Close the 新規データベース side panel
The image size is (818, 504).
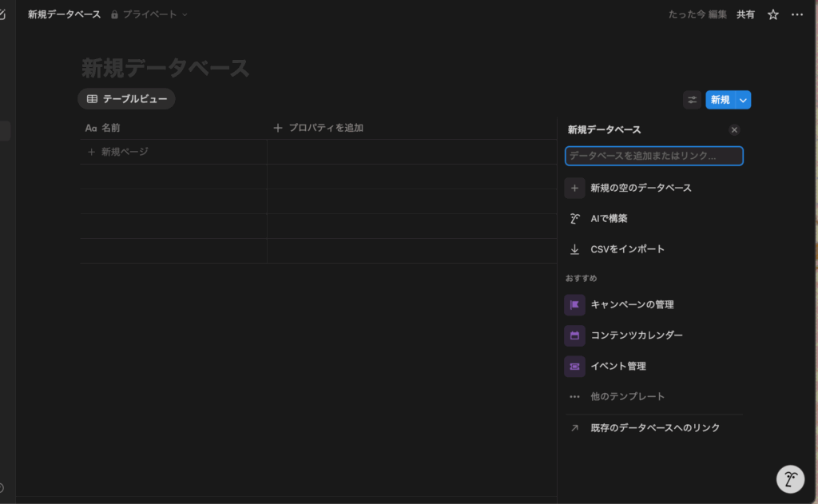pos(734,129)
